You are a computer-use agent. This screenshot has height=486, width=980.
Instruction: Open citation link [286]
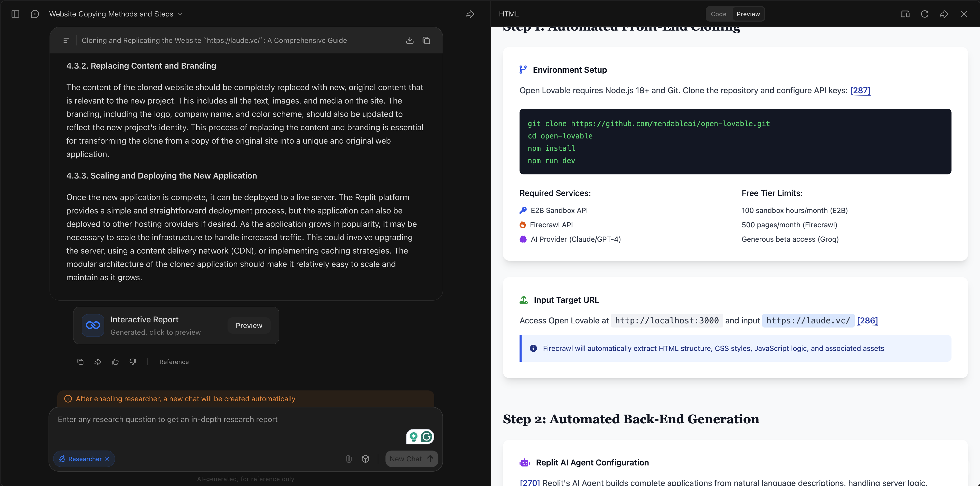(x=867, y=321)
